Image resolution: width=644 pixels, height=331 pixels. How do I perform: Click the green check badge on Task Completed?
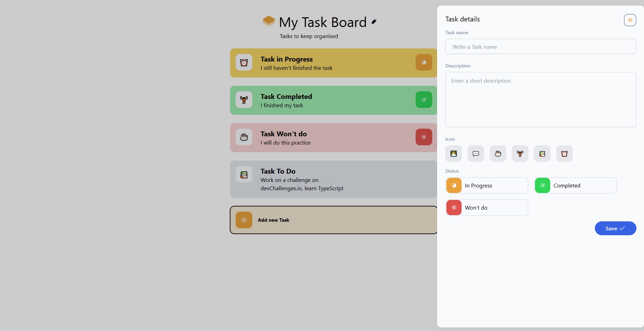pyautogui.click(x=424, y=100)
